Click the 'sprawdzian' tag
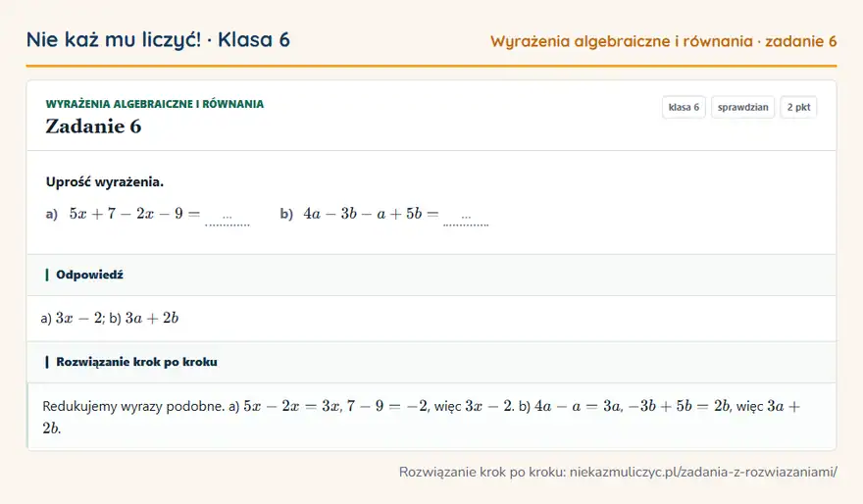The image size is (863, 504). point(742,107)
